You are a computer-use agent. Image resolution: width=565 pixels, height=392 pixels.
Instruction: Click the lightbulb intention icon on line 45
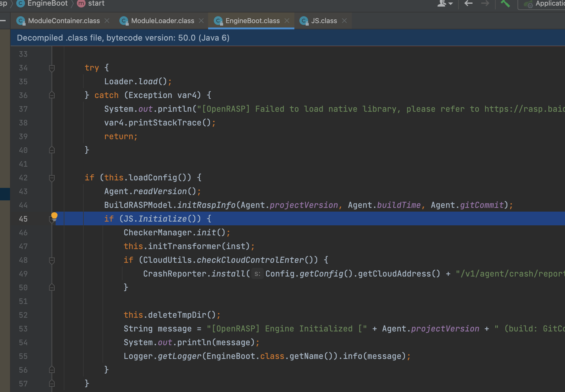click(x=54, y=216)
